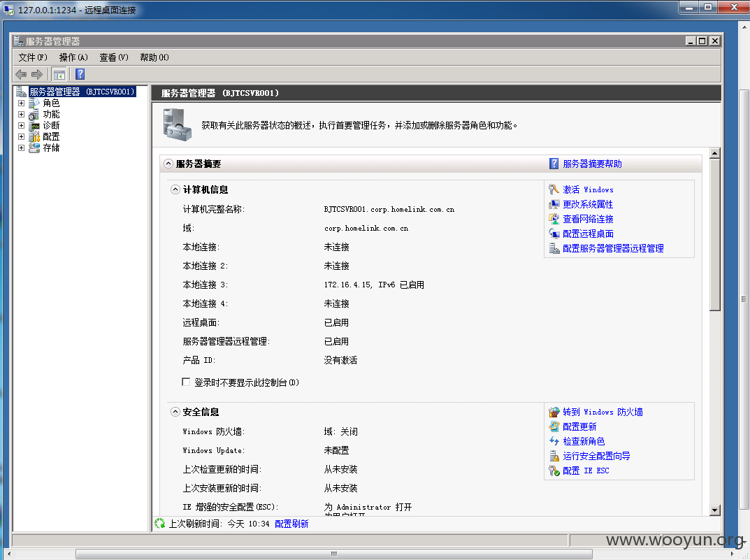
Task: Click the content pane scroll down arrow
Action: point(714,510)
